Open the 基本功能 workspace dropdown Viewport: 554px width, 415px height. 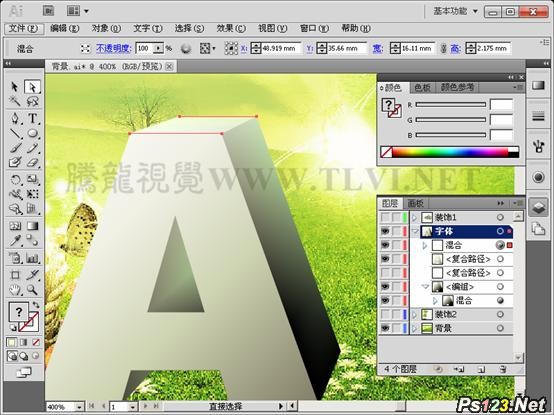pos(456,11)
